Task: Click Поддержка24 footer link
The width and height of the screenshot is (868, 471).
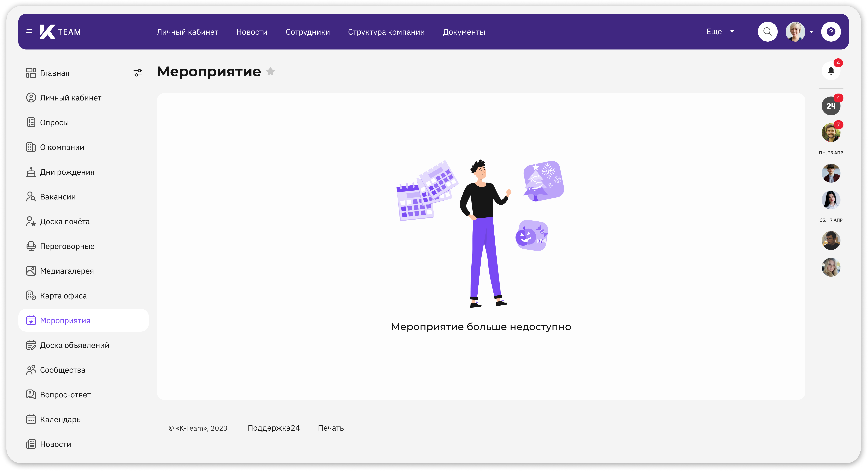Action: click(274, 428)
